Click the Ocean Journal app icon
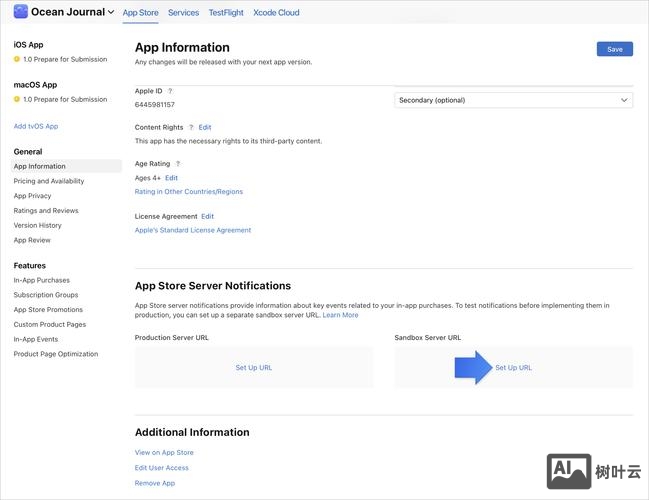 20,12
